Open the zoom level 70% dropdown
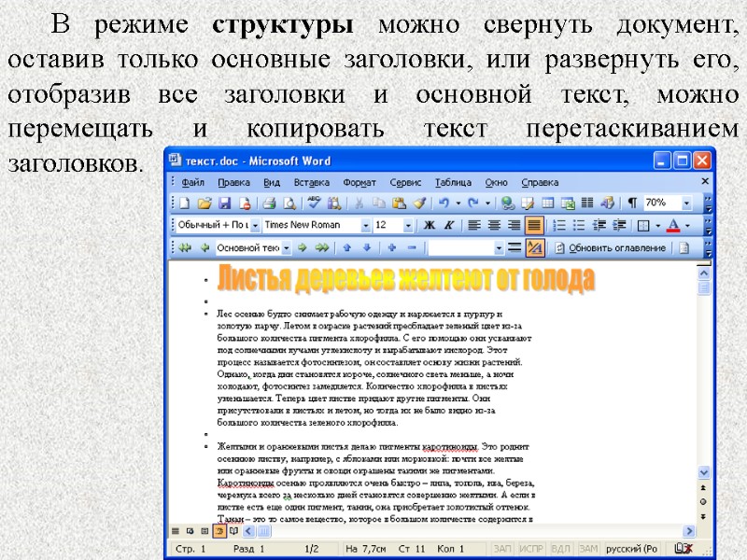Screen dimensions: 747x560 pyautogui.click(x=687, y=201)
